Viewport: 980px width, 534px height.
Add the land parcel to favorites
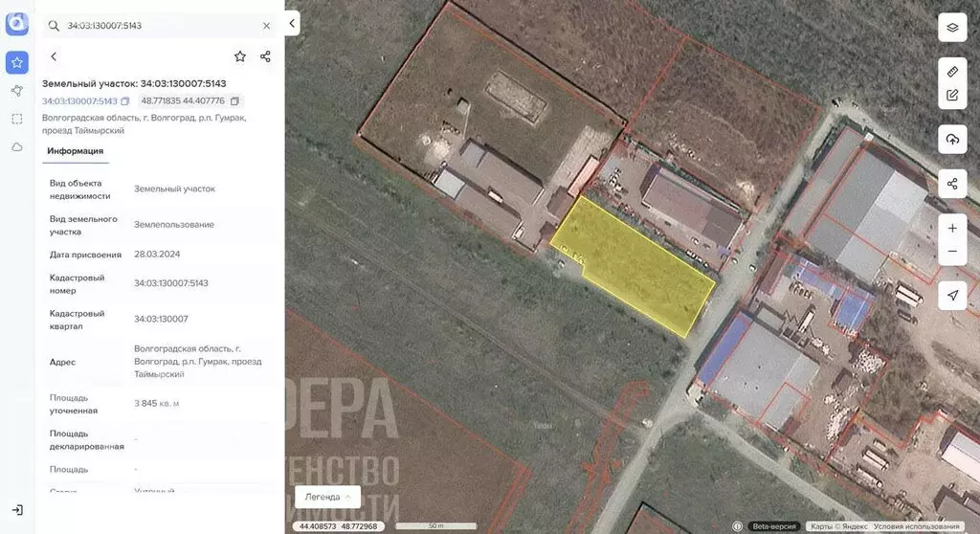(x=240, y=56)
